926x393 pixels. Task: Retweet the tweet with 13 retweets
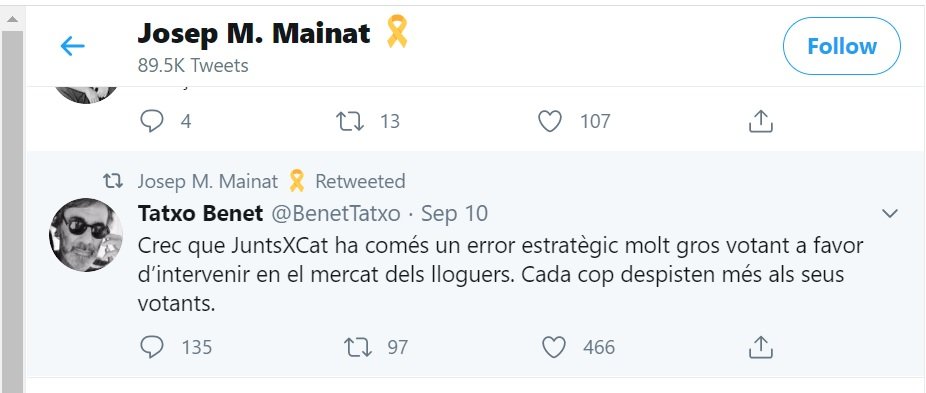tap(350, 121)
